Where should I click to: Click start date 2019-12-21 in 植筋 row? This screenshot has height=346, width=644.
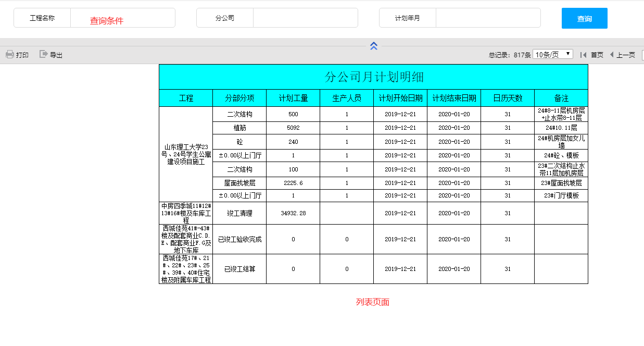tap(400, 128)
